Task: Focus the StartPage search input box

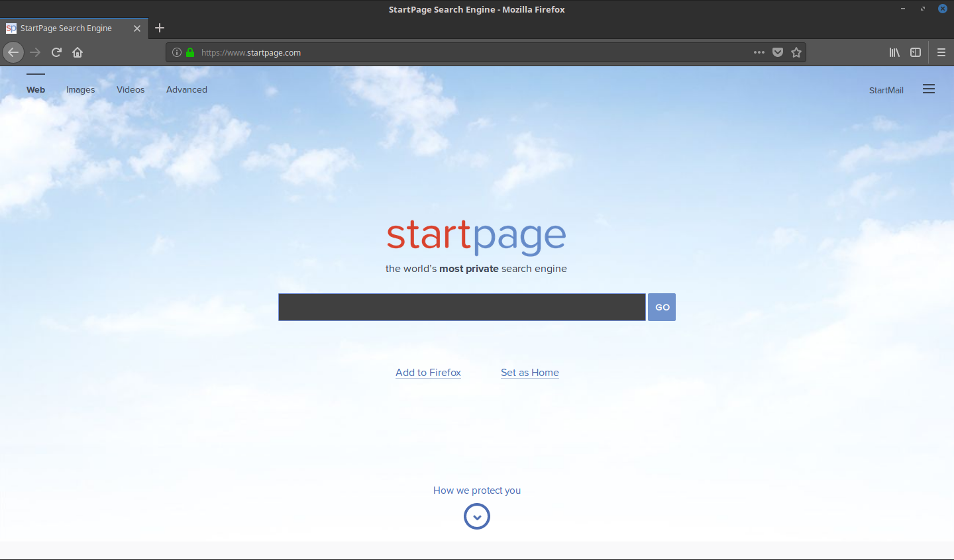Action: (x=462, y=307)
